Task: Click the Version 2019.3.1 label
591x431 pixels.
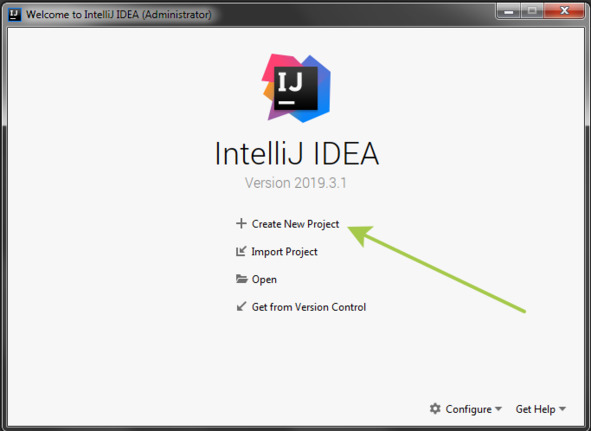Action: click(x=296, y=183)
